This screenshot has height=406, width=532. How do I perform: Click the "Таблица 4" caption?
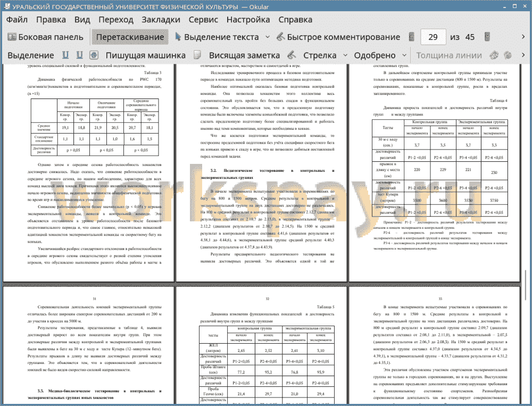tap(498, 101)
